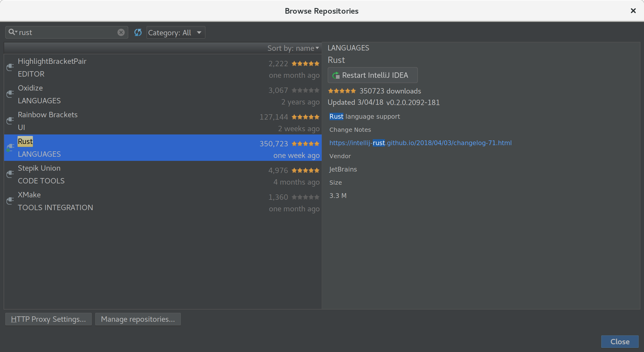Clear the search field with the X icon

pyautogui.click(x=121, y=32)
